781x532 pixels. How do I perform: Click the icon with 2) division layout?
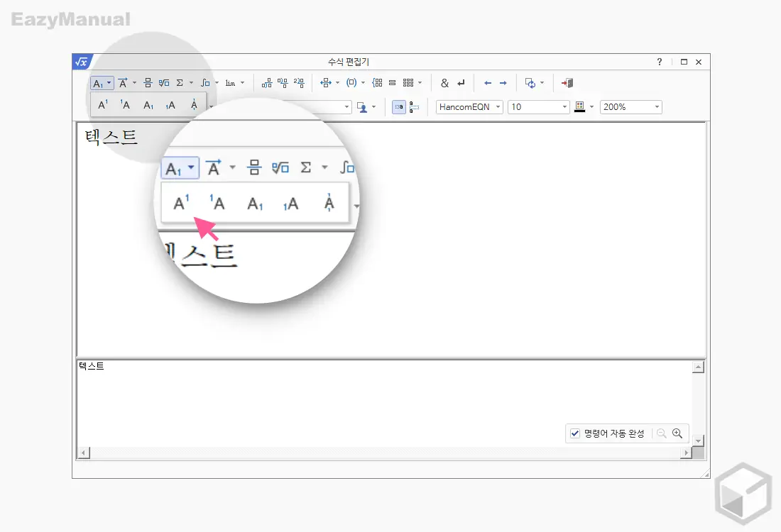coord(299,83)
